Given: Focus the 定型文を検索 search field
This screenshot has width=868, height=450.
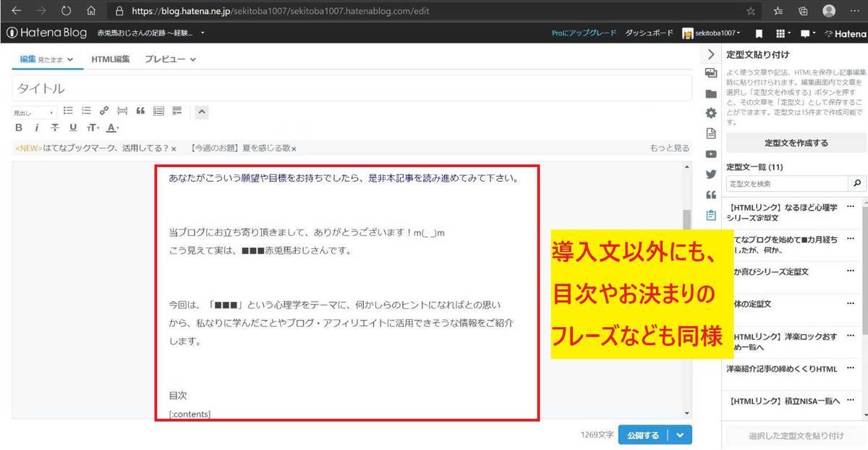Looking at the screenshot, I should [788, 184].
